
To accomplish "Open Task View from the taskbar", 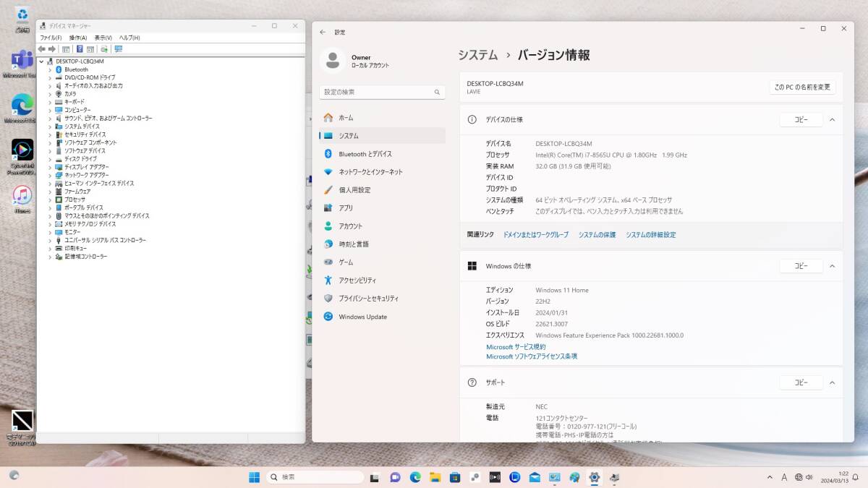I will point(375,477).
